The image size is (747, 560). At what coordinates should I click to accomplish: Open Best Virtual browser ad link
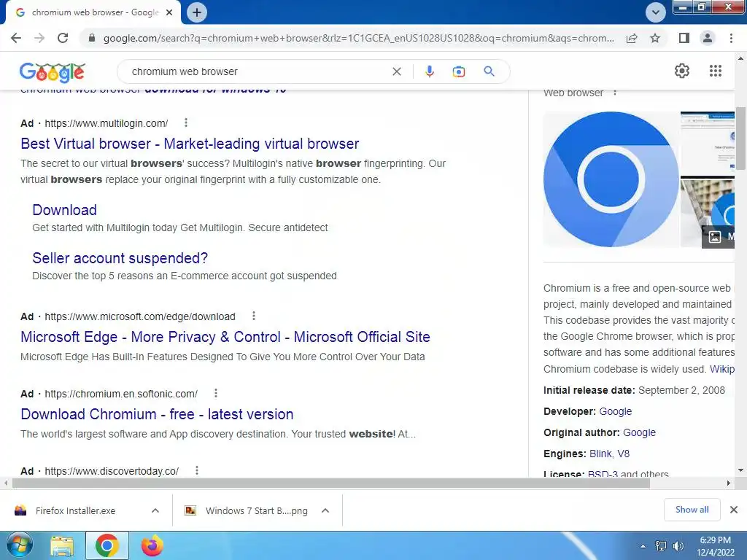tap(190, 144)
